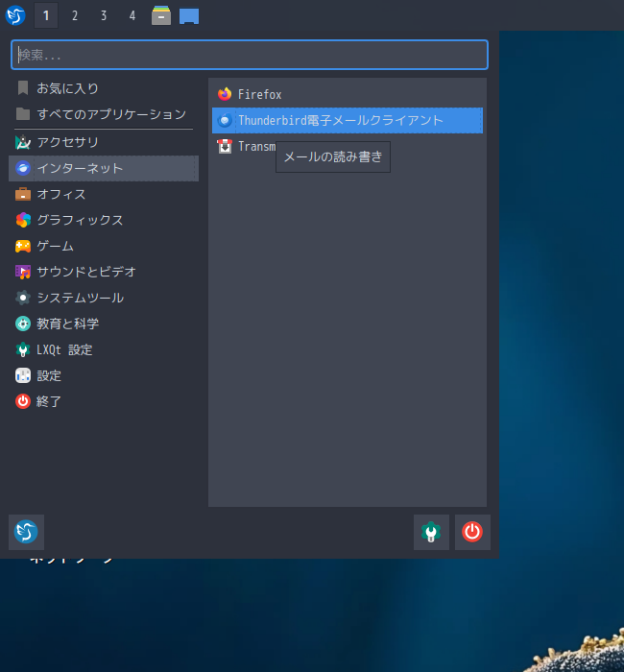624x672 pixels.
Task: Click the teal science icon for 教育と科学
Action: click(x=23, y=324)
